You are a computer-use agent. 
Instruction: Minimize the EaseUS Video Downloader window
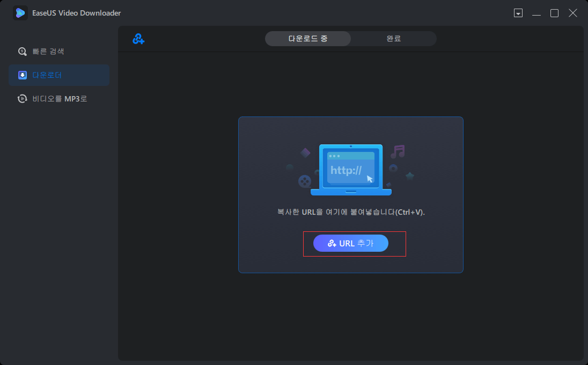(536, 13)
